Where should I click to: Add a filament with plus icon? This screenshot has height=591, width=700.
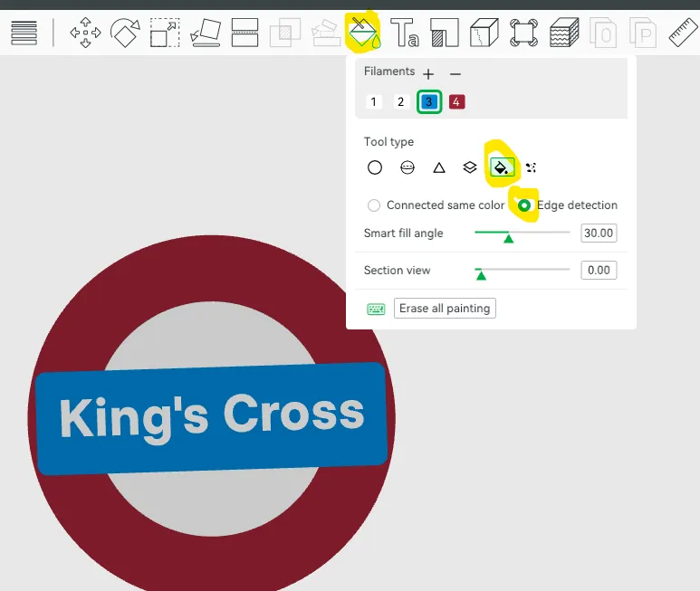[428, 73]
